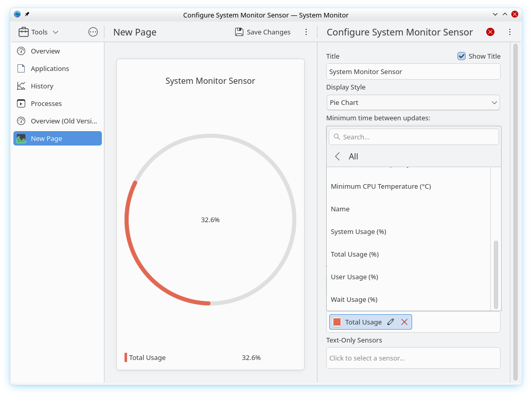Click the Text-Only Sensors selection field
Viewport: 532px width, 397px height.
[x=413, y=358]
